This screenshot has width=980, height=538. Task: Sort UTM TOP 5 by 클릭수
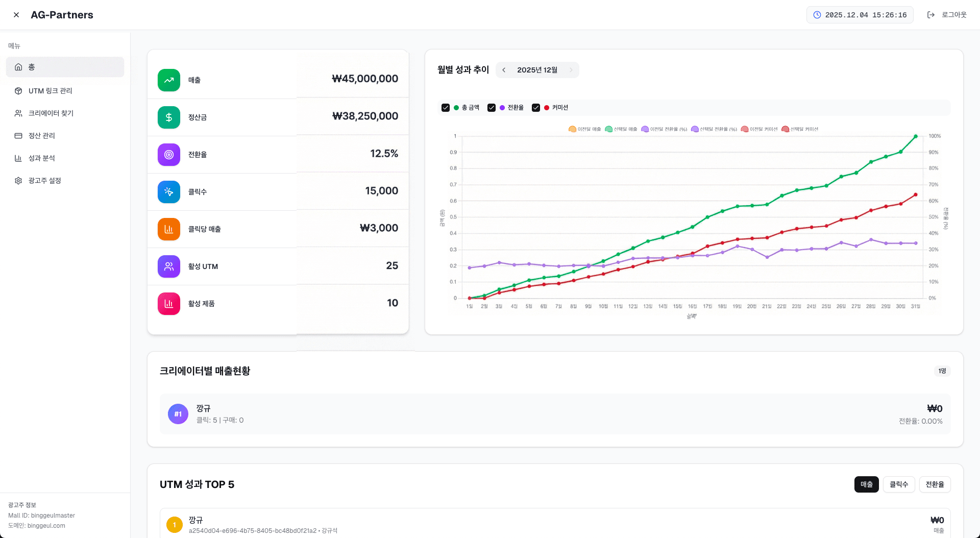898,484
